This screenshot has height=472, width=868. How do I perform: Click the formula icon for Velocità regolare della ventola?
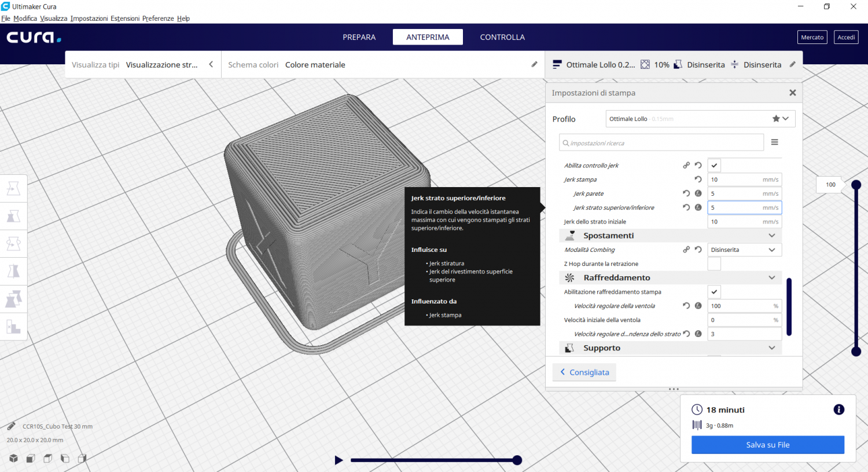[x=698, y=306]
